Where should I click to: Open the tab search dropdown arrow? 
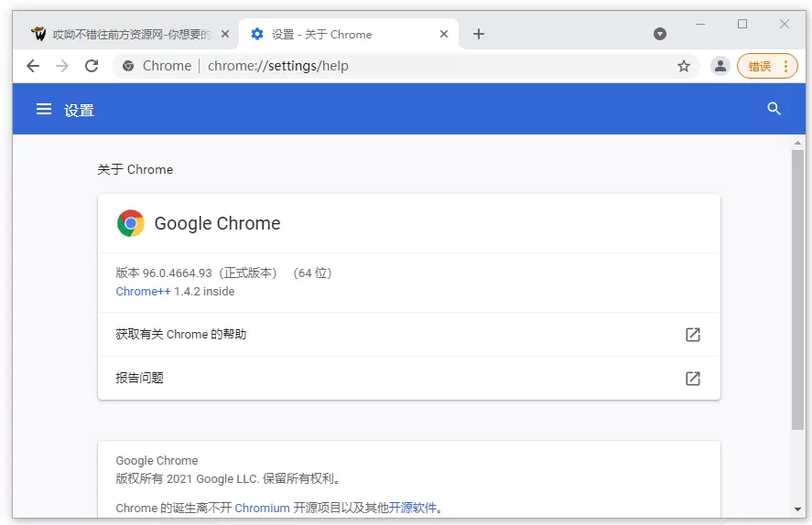[660, 34]
